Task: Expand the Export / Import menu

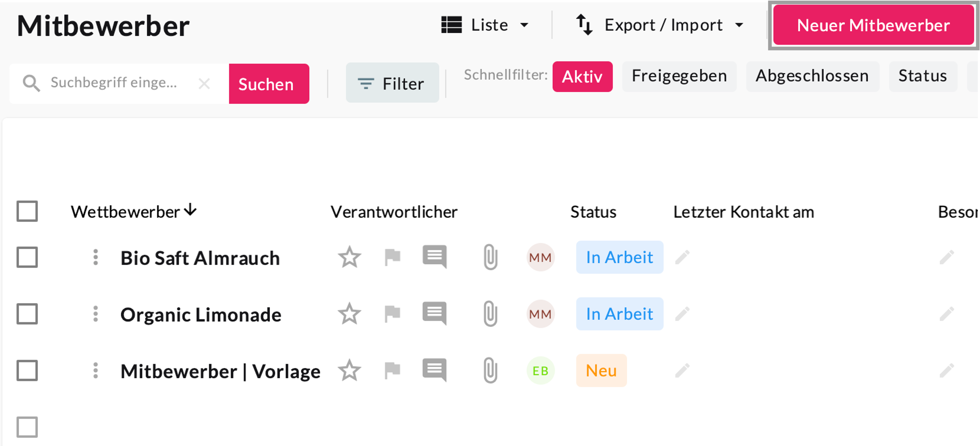Action: tap(659, 25)
